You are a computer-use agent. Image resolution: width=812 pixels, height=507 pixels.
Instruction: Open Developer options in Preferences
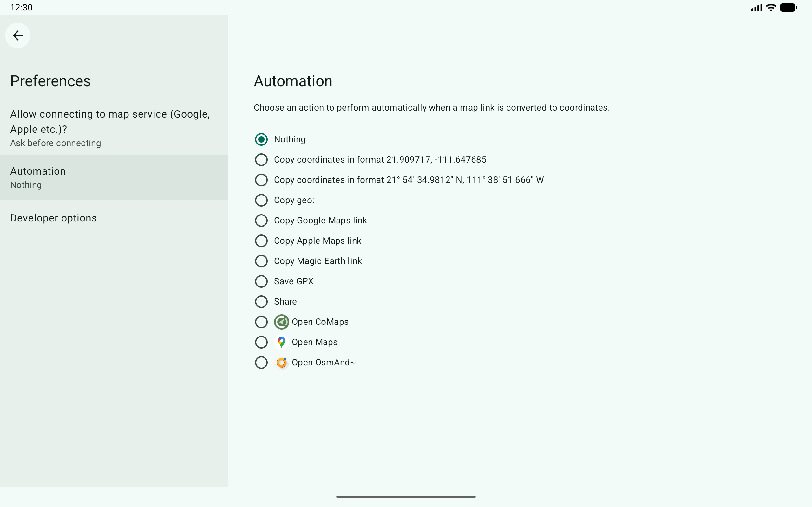point(114,218)
